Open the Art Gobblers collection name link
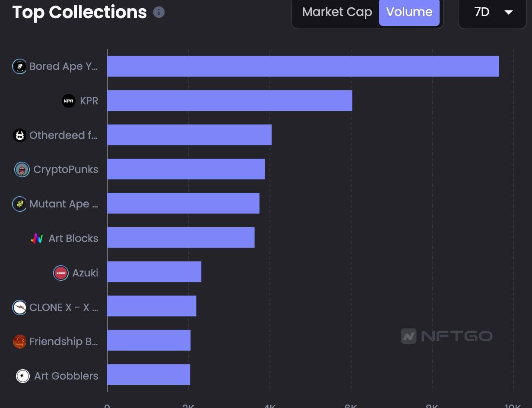 66,376
